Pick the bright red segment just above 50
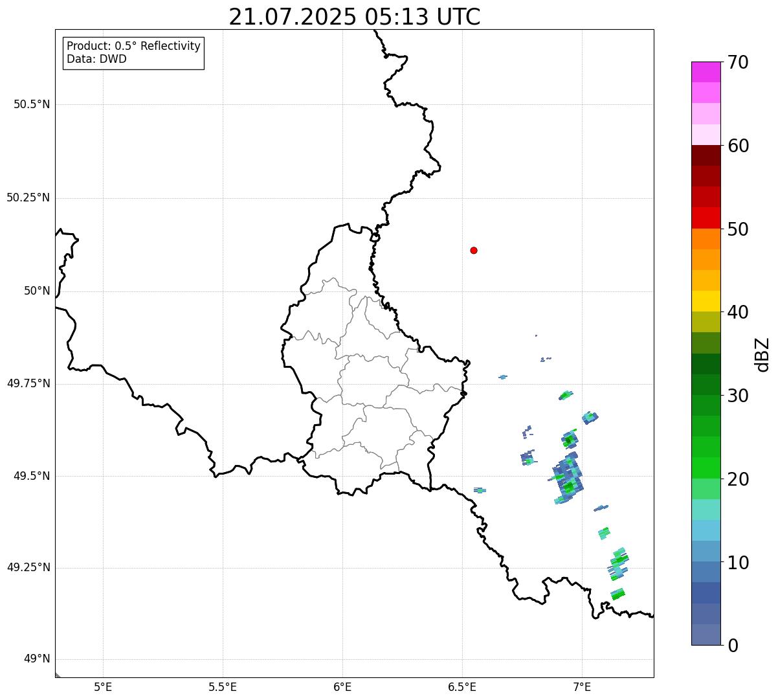Screen dimensions: 778x700 pyautogui.click(x=706, y=218)
